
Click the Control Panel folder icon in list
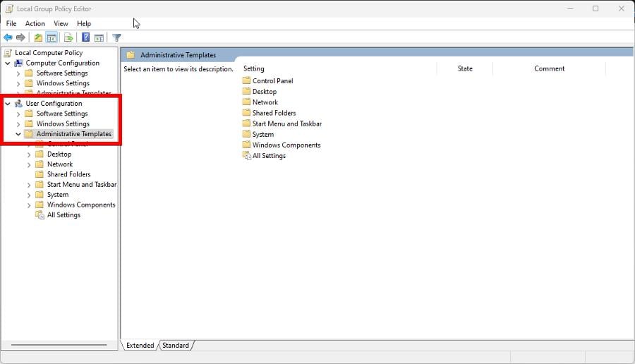pos(246,80)
